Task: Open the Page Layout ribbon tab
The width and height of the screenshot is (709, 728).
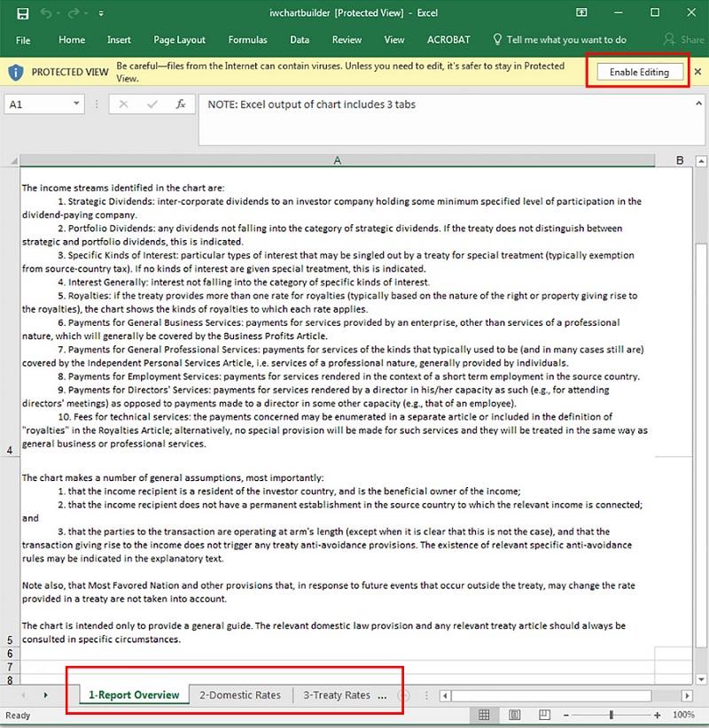Action: pos(179,40)
